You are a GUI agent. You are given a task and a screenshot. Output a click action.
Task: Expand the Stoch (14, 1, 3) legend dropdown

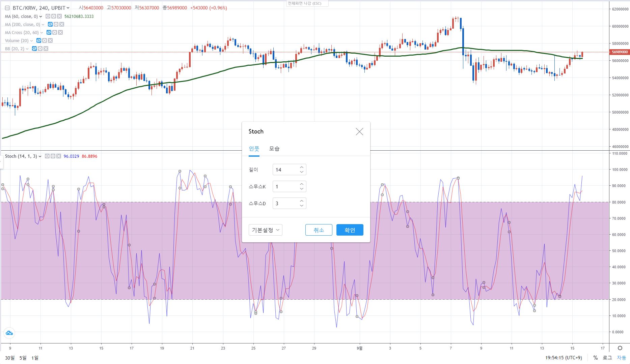tap(40, 156)
